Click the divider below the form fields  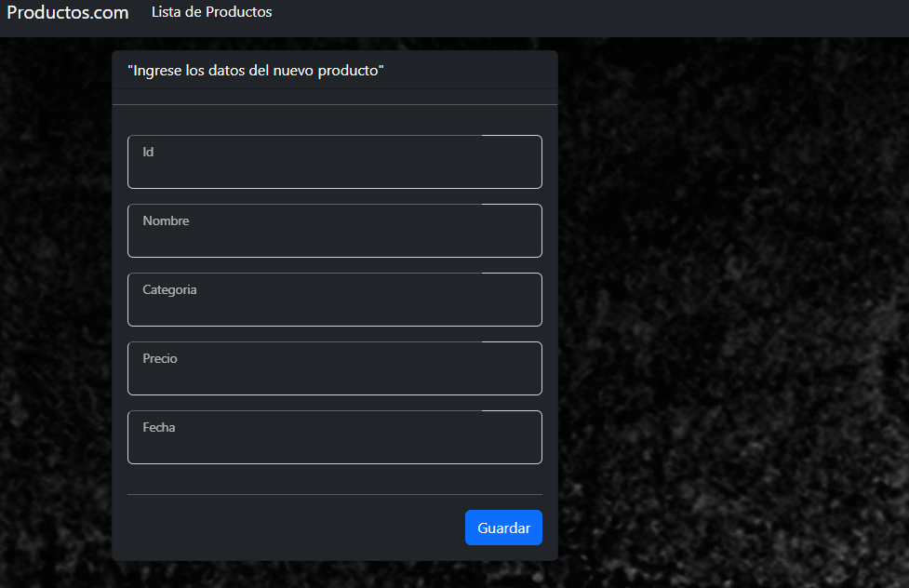point(334,493)
